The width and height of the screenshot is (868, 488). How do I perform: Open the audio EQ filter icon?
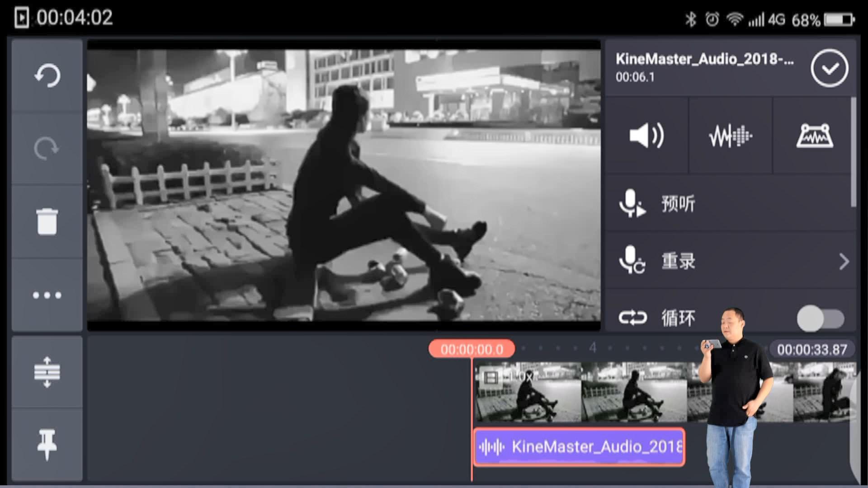tap(814, 135)
